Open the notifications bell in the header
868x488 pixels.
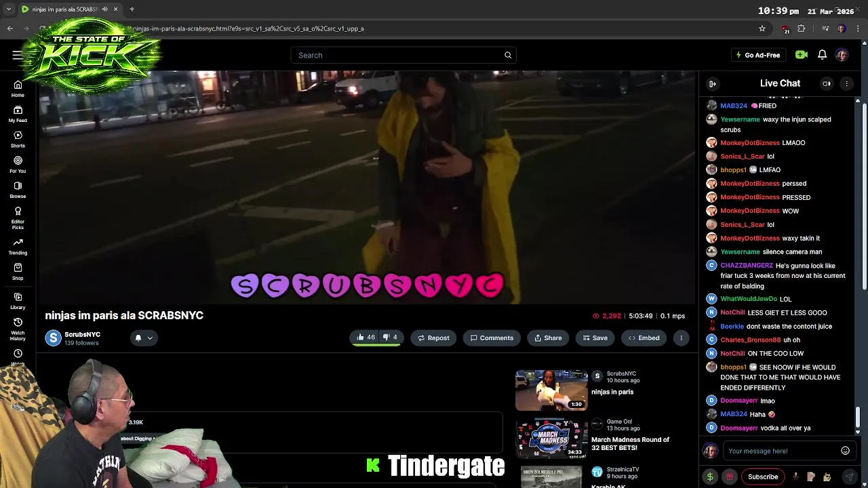[x=822, y=55]
